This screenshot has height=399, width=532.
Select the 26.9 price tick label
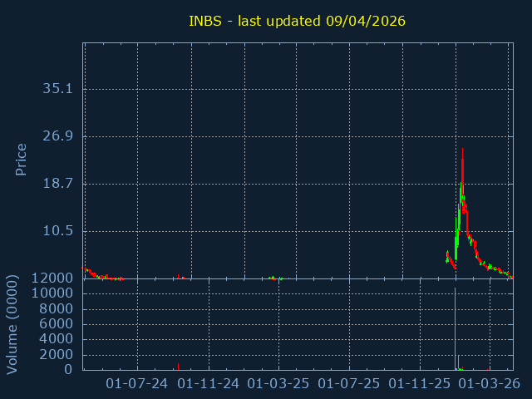click(x=58, y=136)
